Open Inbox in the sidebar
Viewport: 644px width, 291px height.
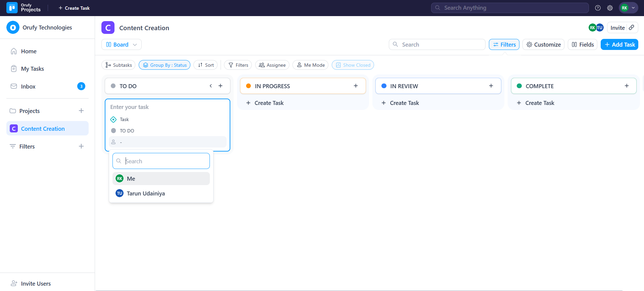pos(28,86)
